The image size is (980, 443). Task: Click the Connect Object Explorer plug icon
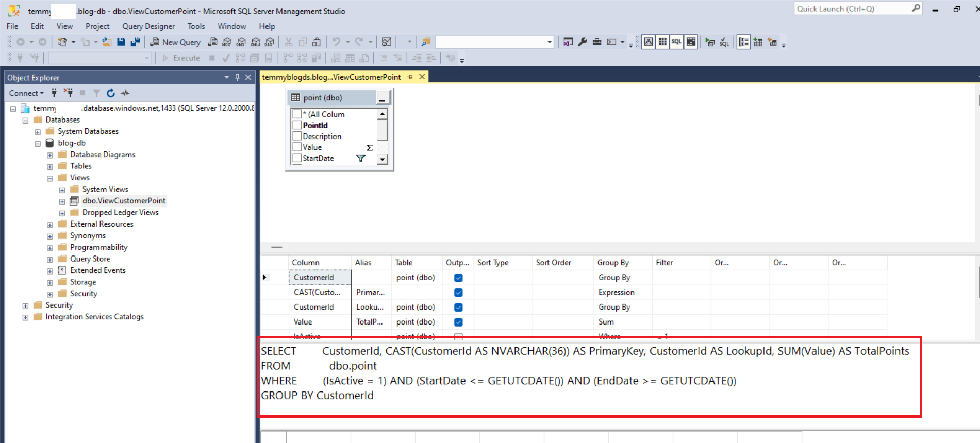click(54, 93)
